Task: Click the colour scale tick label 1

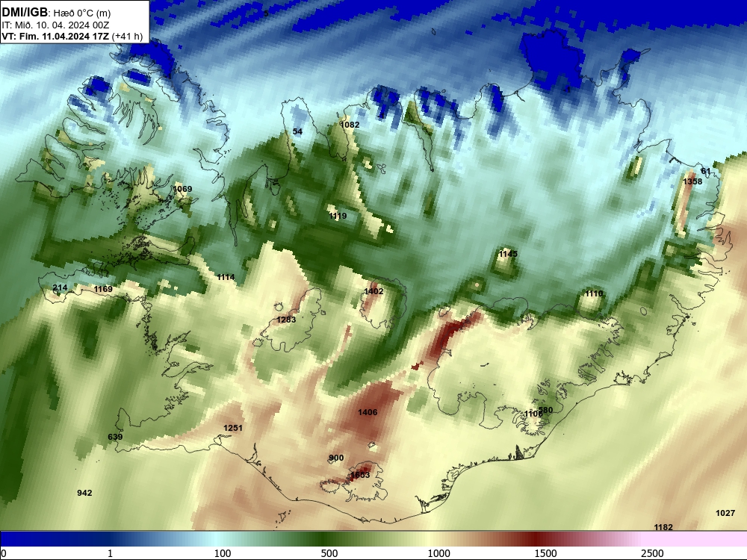Action: pos(110,553)
